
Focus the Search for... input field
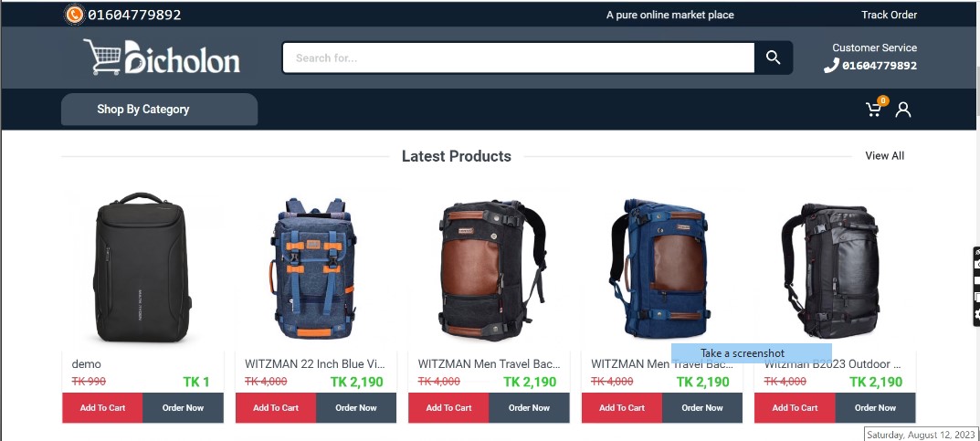[x=519, y=58]
